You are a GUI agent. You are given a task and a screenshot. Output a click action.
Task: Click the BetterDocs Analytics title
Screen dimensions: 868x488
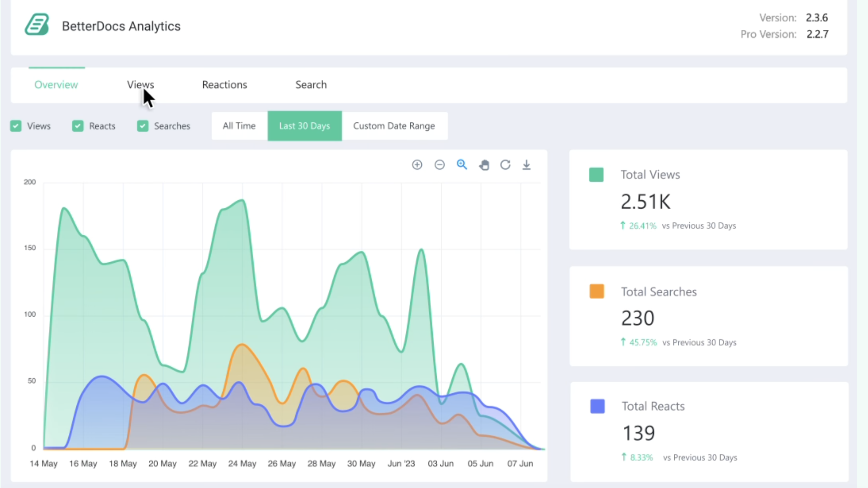[x=121, y=26]
